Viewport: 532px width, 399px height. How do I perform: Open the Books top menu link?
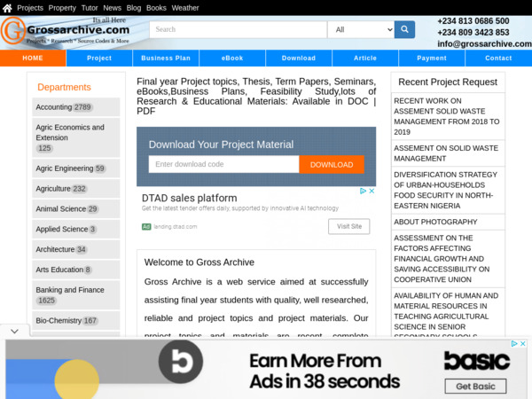[x=156, y=8]
